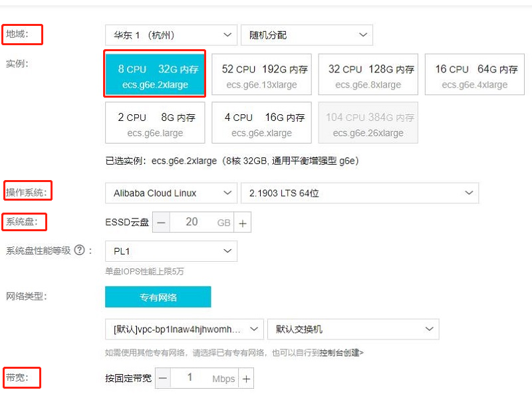Click the chevron of the 2.1903 LTS dropdown
This screenshot has height=394, width=532.
pyautogui.click(x=469, y=193)
